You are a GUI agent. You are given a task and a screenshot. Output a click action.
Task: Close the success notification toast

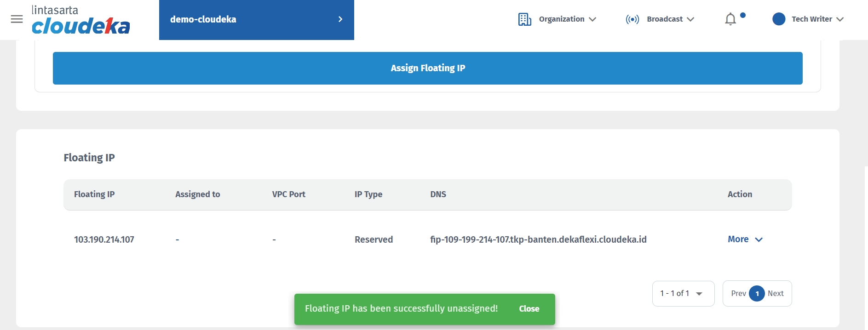(x=529, y=309)
